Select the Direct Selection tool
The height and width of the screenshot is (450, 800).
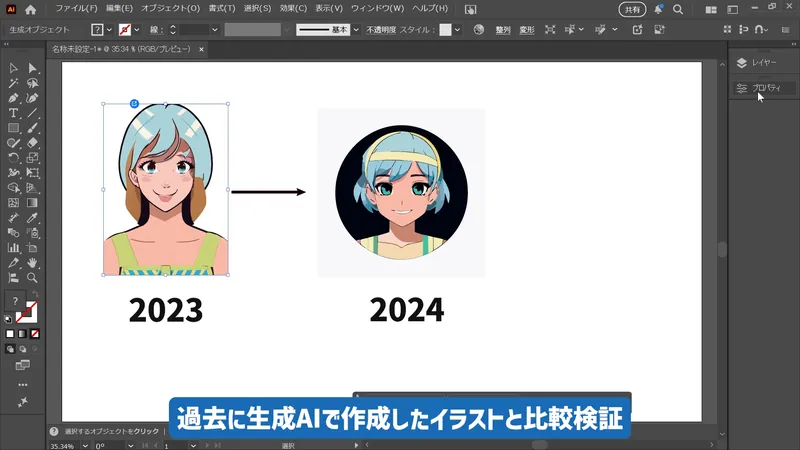pos(33,68)
